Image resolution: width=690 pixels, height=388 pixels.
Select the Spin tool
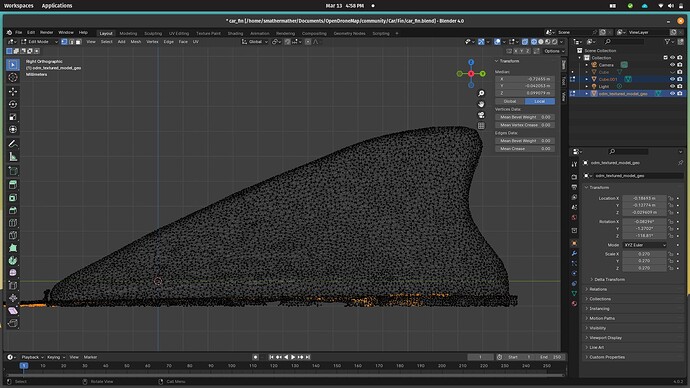click(x=13, y=261)
